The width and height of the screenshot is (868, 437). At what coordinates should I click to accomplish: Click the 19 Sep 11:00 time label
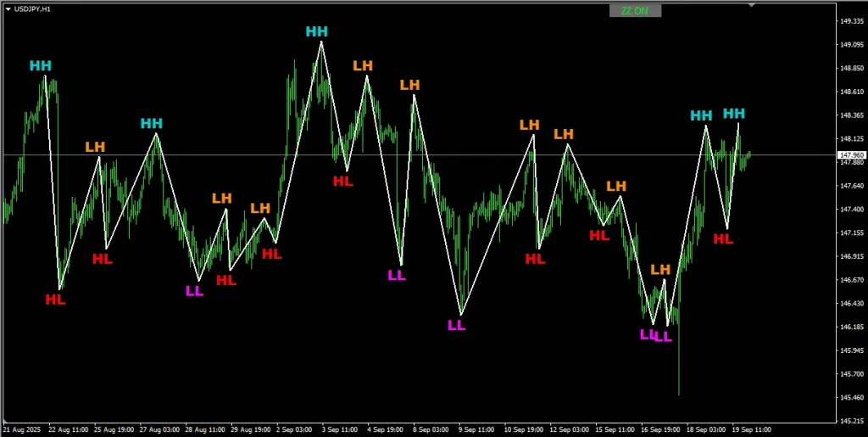point(751,430)
